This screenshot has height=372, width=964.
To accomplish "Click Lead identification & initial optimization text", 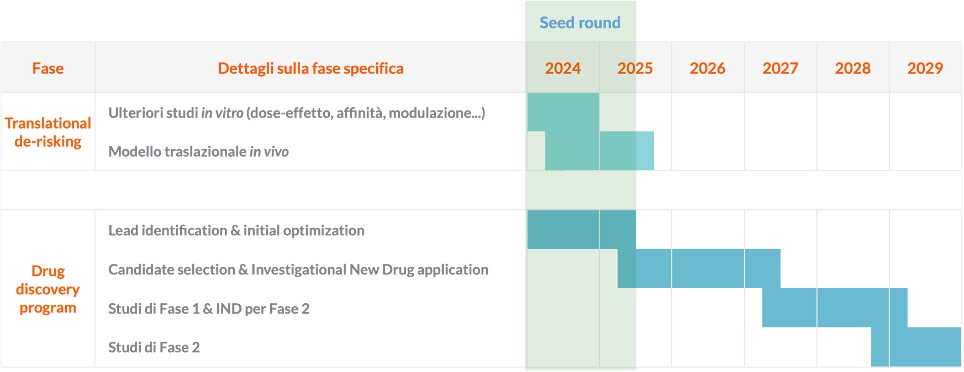I will point(236,231).
